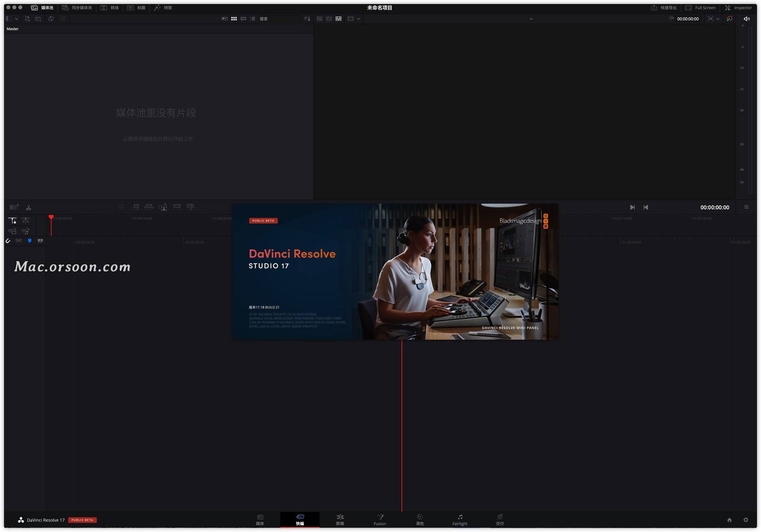Expand the viewer clip name dropdown
Viewport: 761px width, 532px height.
tap(531, 19)
